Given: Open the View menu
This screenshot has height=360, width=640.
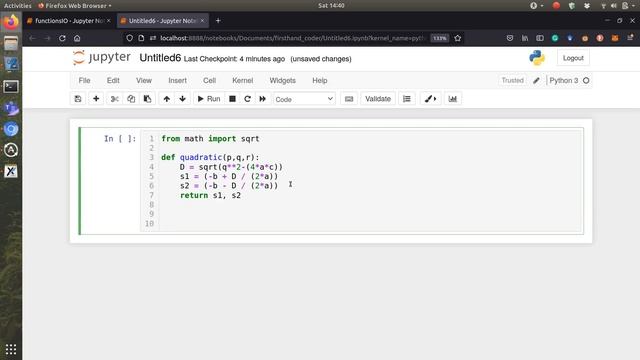Looking at the screenshot, I should (144, 80).
